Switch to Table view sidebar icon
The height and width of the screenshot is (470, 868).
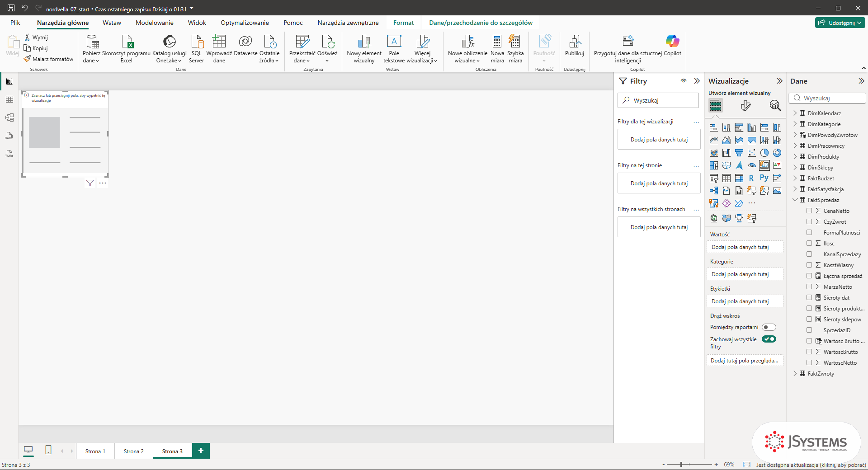click(x=9, y=99)
